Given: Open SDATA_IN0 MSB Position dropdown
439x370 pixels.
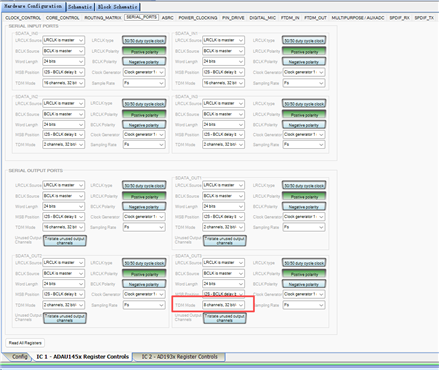Looking at the screenshot, I should (63, 72).
